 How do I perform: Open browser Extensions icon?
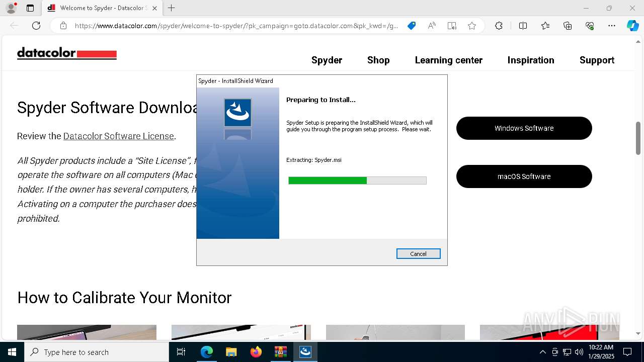click(x=499, y=26)
